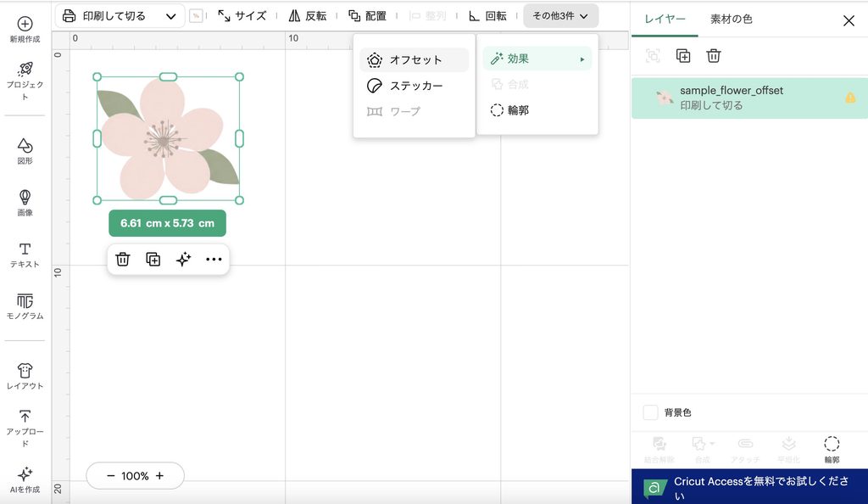Click the 反転 flip button
The width and height of the screenshot is (868, 504).
pyautogui.click(x=307, y=16)
